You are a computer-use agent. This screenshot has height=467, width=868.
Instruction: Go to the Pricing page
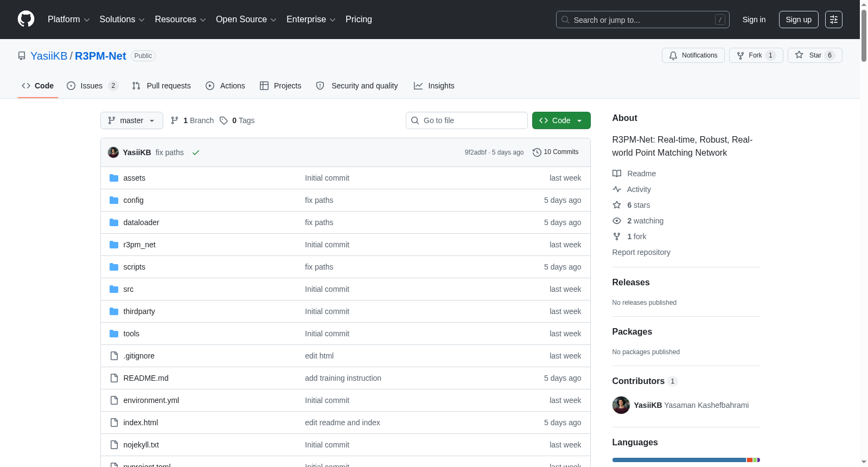(x=359, y=20)
